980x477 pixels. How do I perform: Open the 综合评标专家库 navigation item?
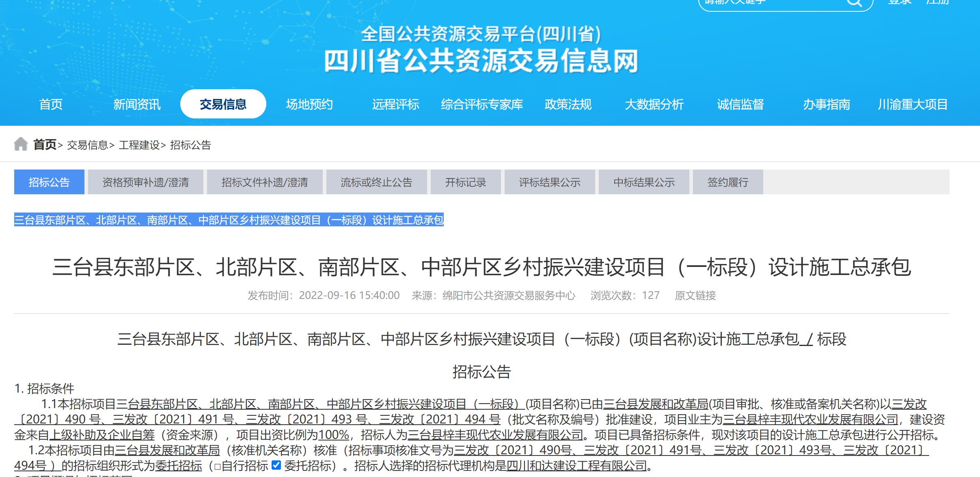click(482, 104)
